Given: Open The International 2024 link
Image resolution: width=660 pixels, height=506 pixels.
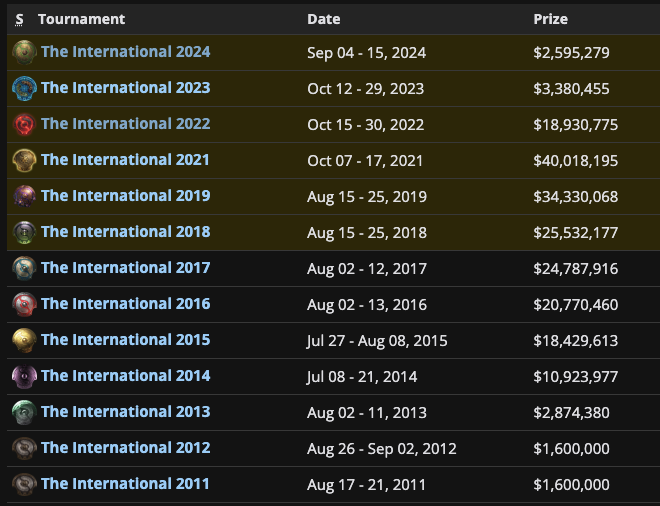Looking at the screenshot, I should (x=125, y=52).
